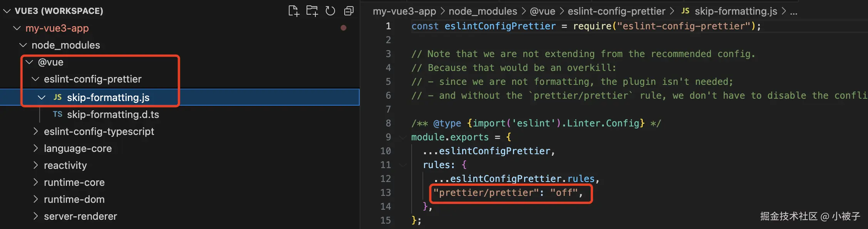Click the modified dot indicator on my-vue3-app

(344, 28)
